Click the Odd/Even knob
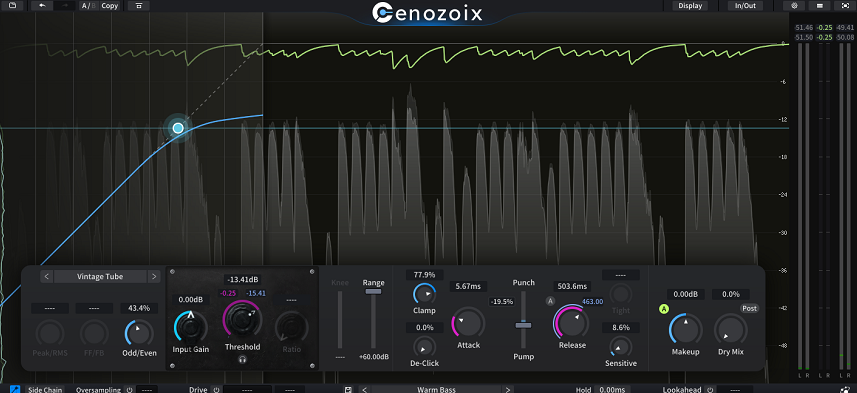 click(x=139, y=332)
